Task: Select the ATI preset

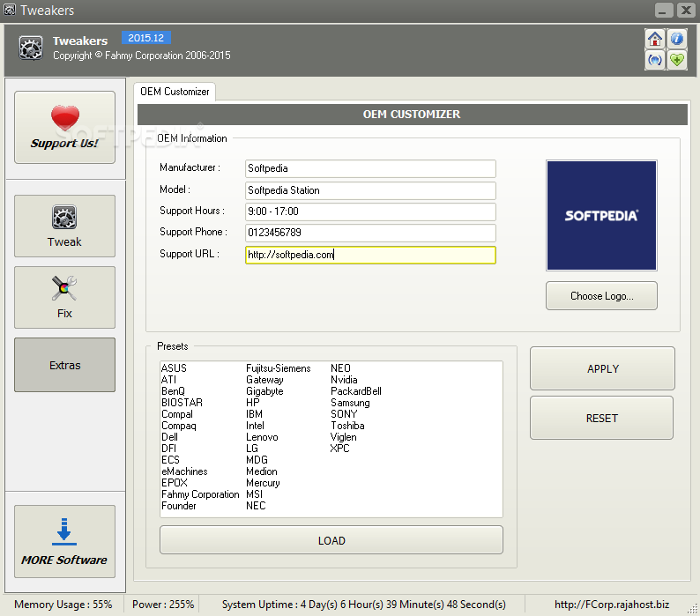Action: click(168, 380)
